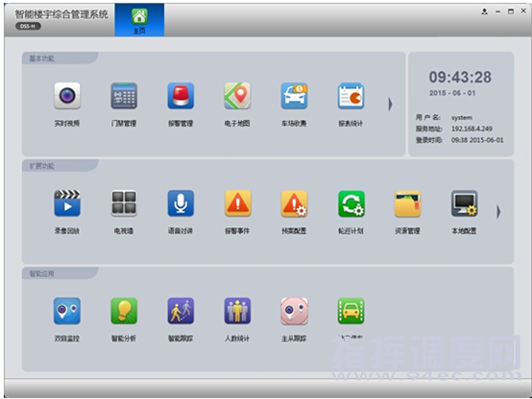Open 车场收费 parking fee module
Screen dimensions: 532x399
[294, 96]
